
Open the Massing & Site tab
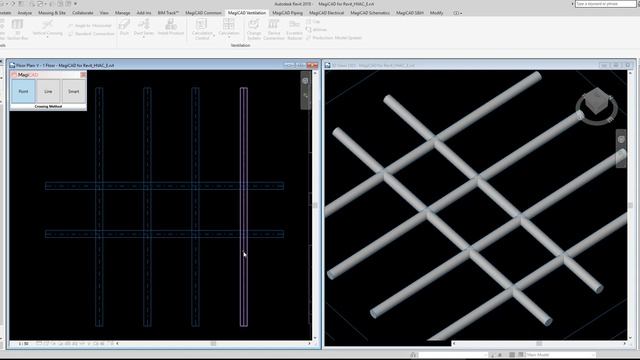click(52, 13)
